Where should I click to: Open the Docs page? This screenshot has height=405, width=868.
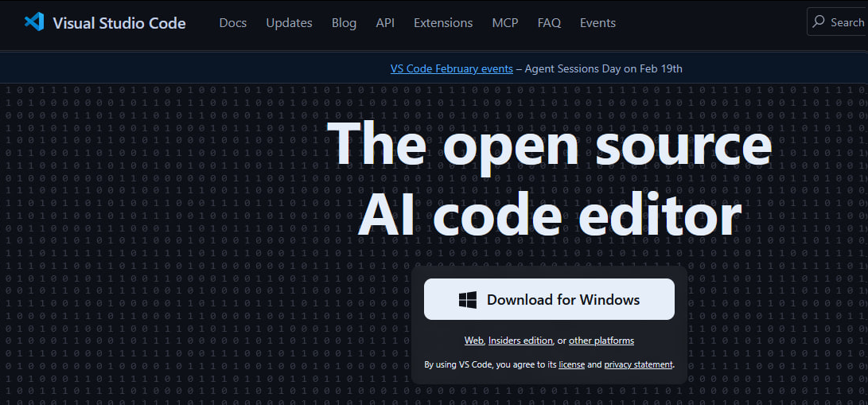(232, 22)
